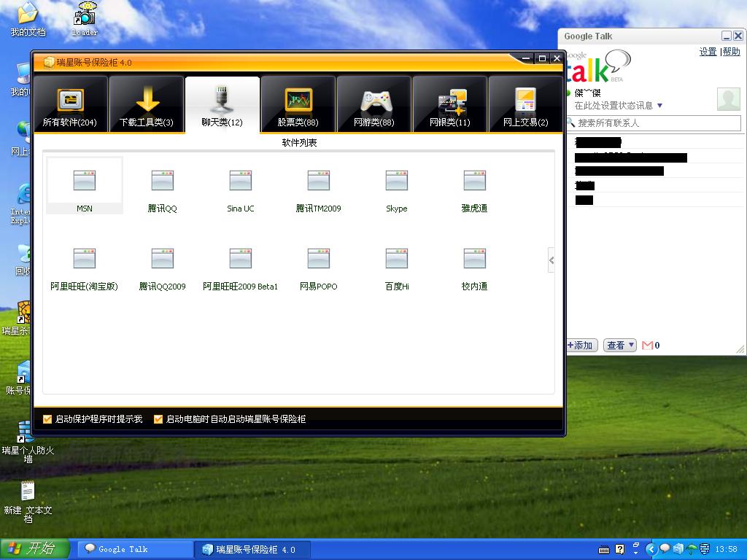Switch to the 网游类(88) tab
This screenshot has height=560, width=747.
pyautogui.click(x=374, y=104)
